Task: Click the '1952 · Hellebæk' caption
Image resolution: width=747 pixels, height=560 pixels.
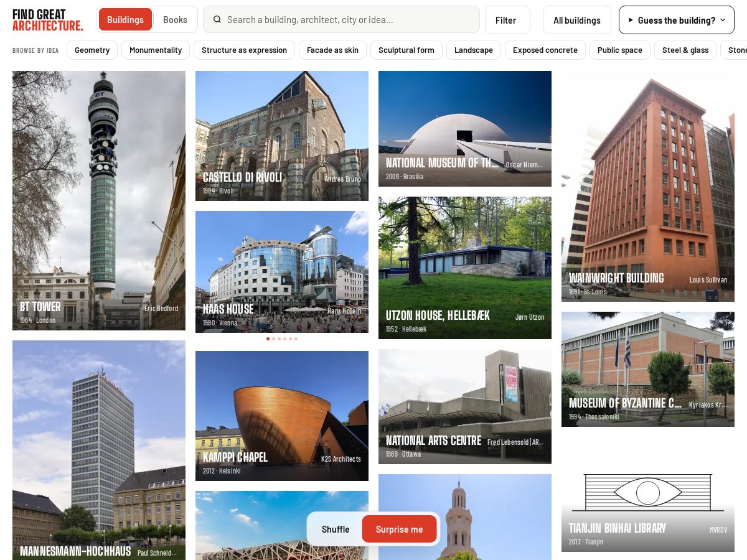Action: [x=406, y=329]
